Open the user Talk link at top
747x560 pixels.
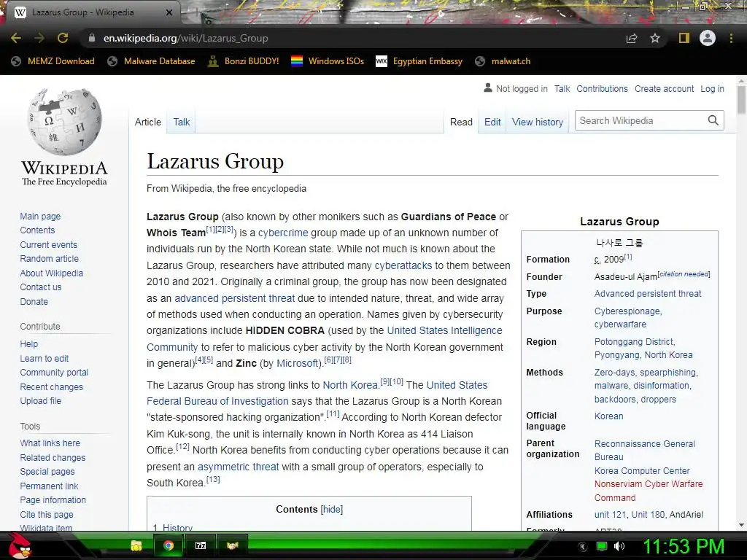click(562, 88)
